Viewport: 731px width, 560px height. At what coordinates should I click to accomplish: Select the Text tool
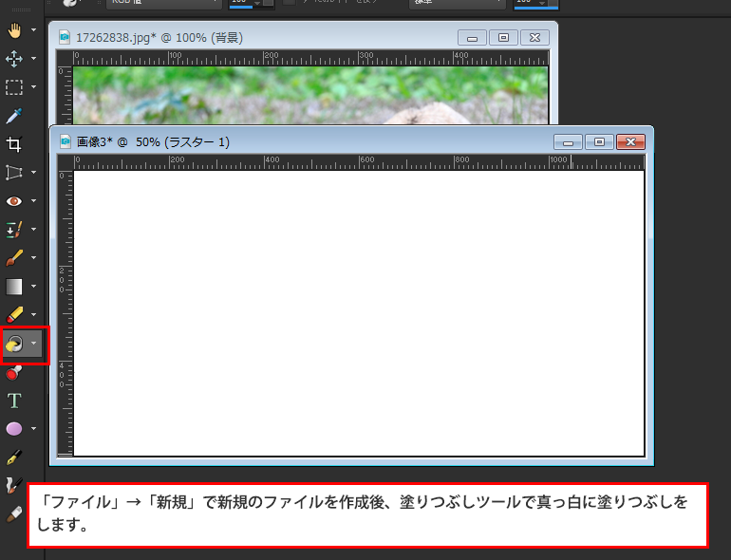[x=14, y=401]
